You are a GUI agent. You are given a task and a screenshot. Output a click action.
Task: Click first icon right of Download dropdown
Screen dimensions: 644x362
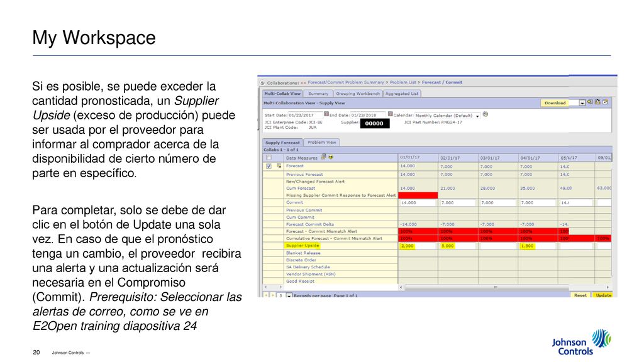(x=590, y=102)
